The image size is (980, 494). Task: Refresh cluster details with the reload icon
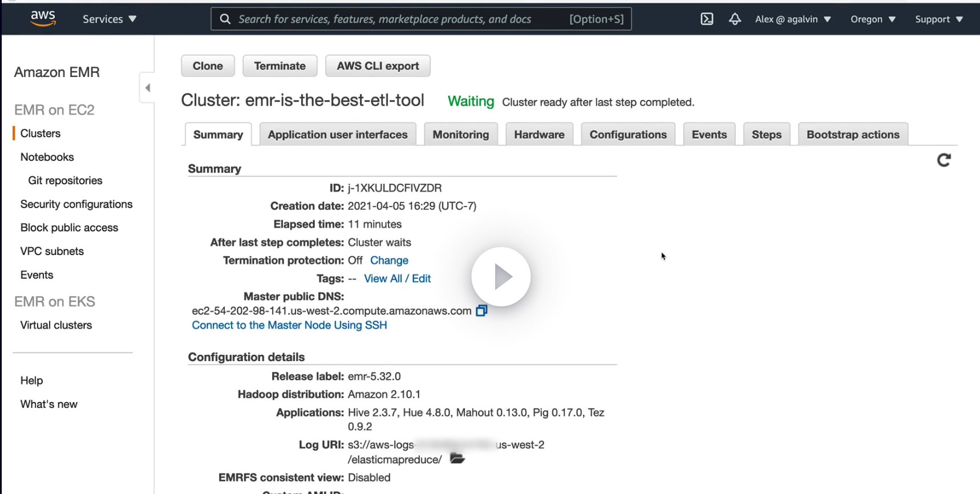point(944,160)
